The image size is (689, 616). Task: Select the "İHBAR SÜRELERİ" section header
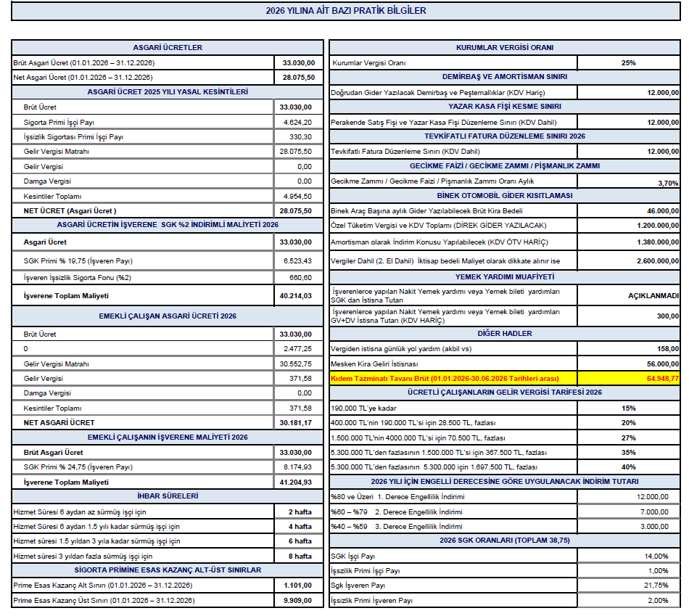(168, 496)
